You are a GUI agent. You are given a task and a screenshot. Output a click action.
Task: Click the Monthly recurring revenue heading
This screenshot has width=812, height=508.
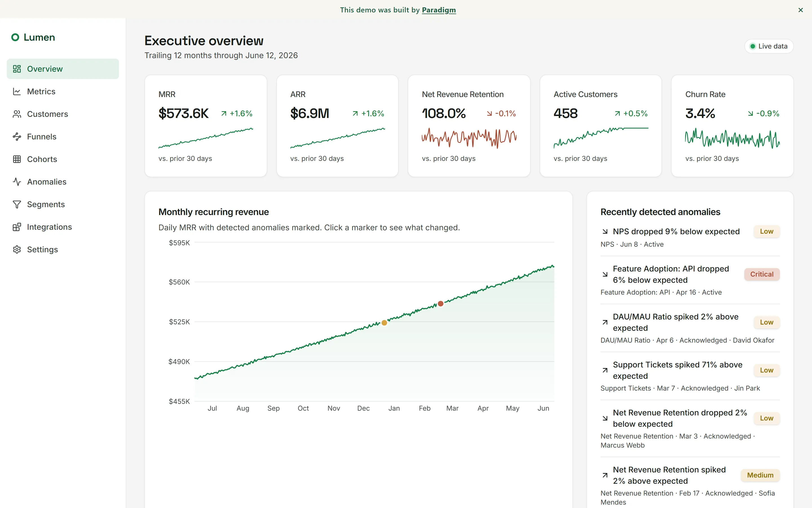213,212
